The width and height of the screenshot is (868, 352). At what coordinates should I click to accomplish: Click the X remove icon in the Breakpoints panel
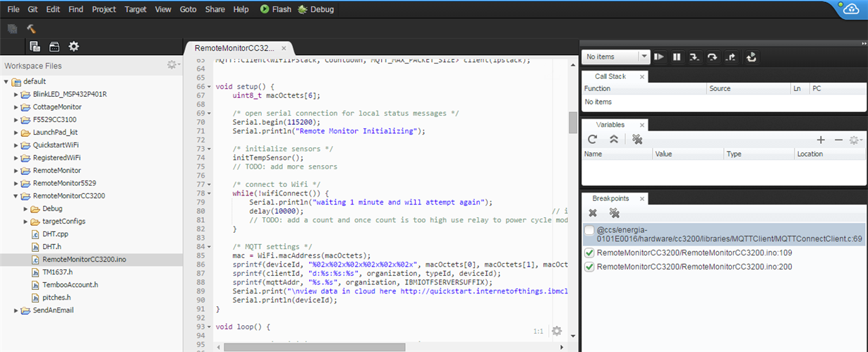coord(593,212)
